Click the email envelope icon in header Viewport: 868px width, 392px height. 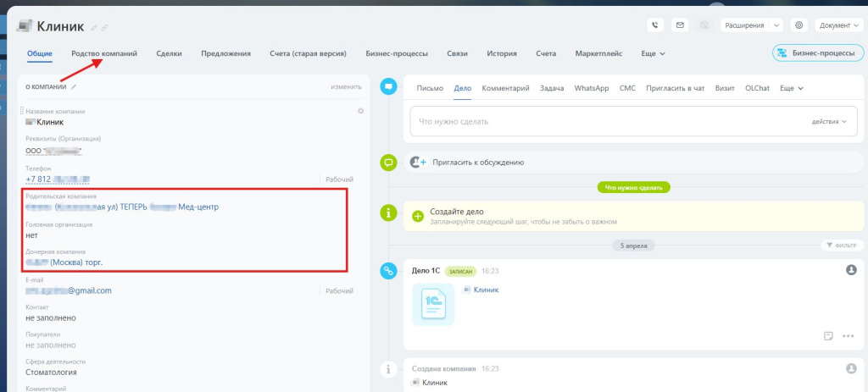680,25
